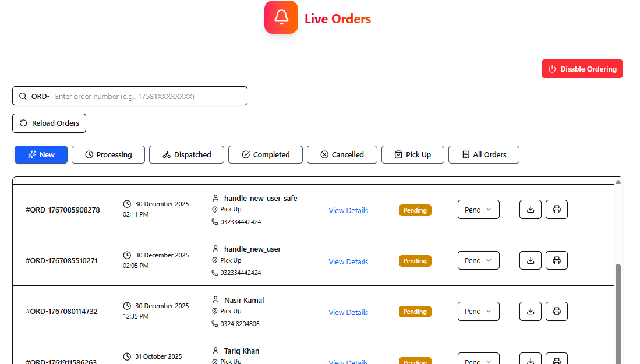Image resolution: width=640 pixels, height=364 pixels.
Task: Download the handle_new_user_safe order
Action: click(x=530, y=209)
